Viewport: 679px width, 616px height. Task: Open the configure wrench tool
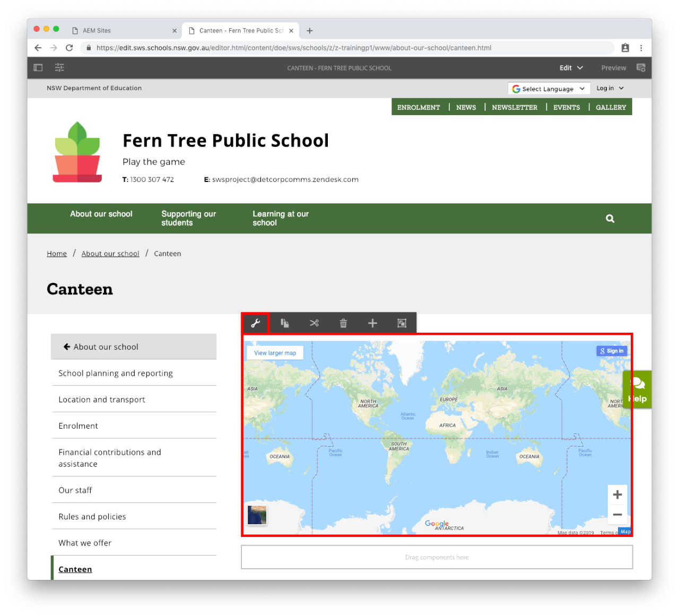[256, 323]
